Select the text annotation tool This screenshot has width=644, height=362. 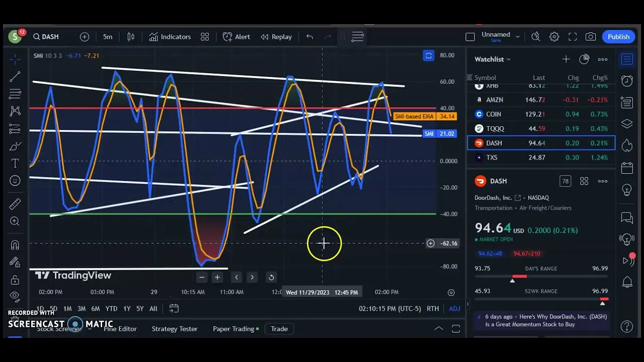point(15,163)
